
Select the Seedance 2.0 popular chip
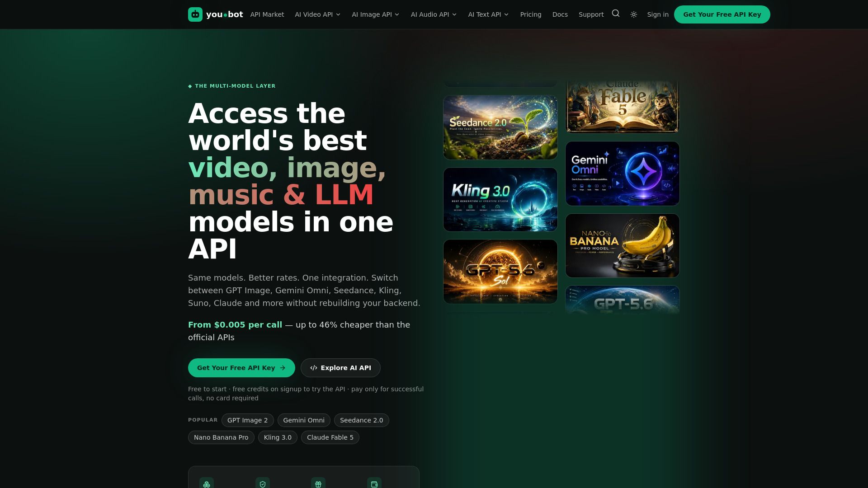tap(362, 420)
